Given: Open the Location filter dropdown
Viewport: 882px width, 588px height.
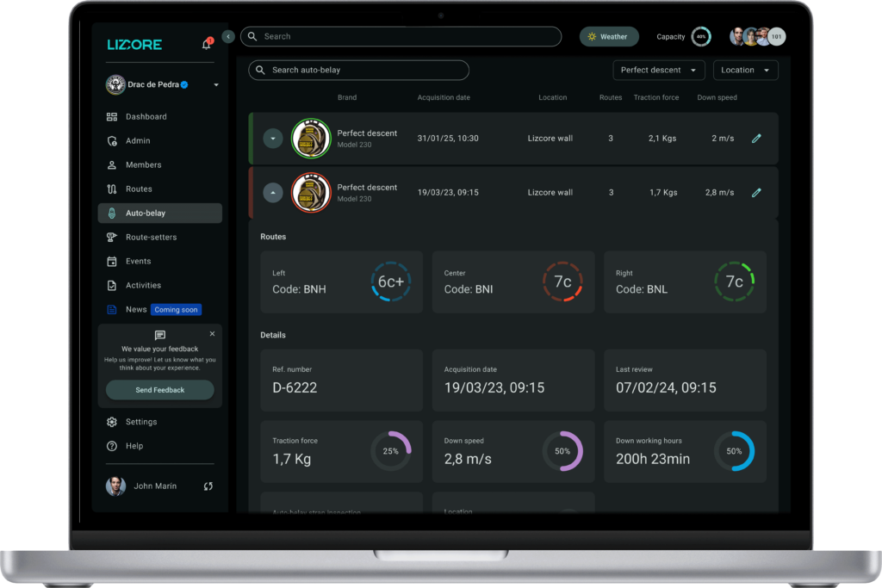Looking at the screenshot, I should pos(745,71).
